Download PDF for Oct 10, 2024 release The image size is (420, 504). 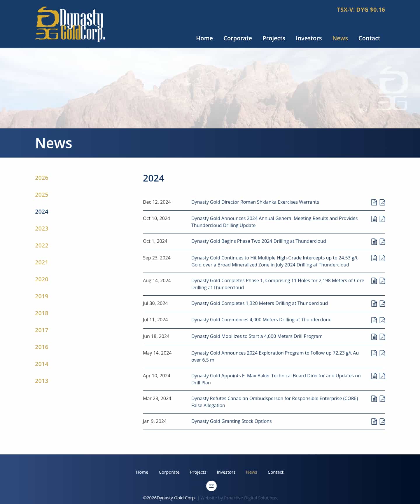click(x=382, y=219)
